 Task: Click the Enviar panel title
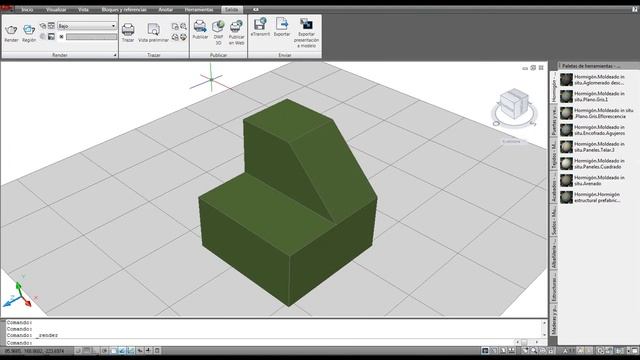point(284,55)
